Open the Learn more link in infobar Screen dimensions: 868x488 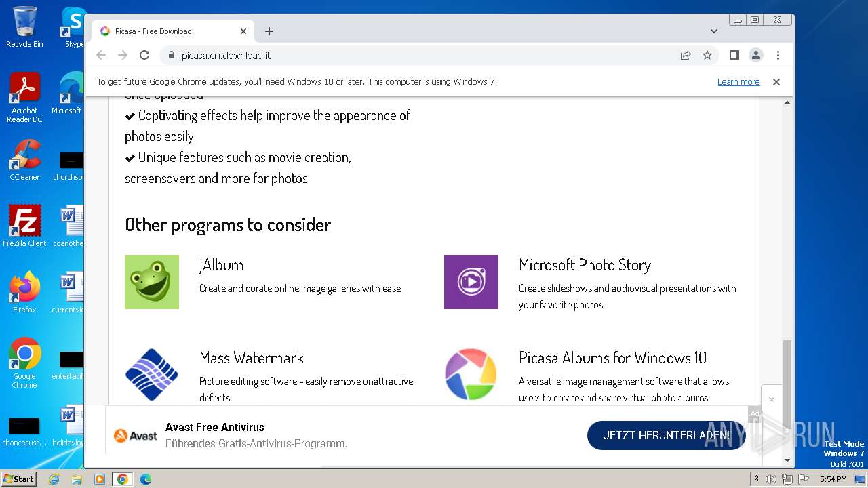738,82
